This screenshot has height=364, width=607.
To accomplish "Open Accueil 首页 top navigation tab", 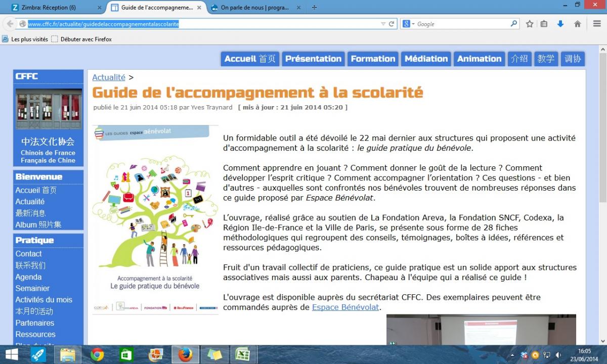I will point(250,59).
